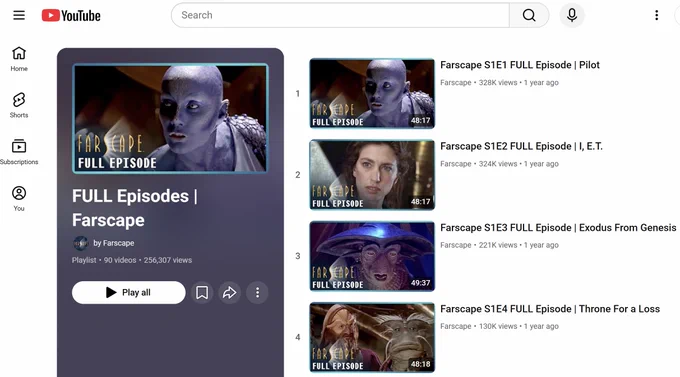Open title Farscape S1E2 FULL Episode | I, E.T.
This screenshot has height=377, width=680.
[x=521, y=146]
